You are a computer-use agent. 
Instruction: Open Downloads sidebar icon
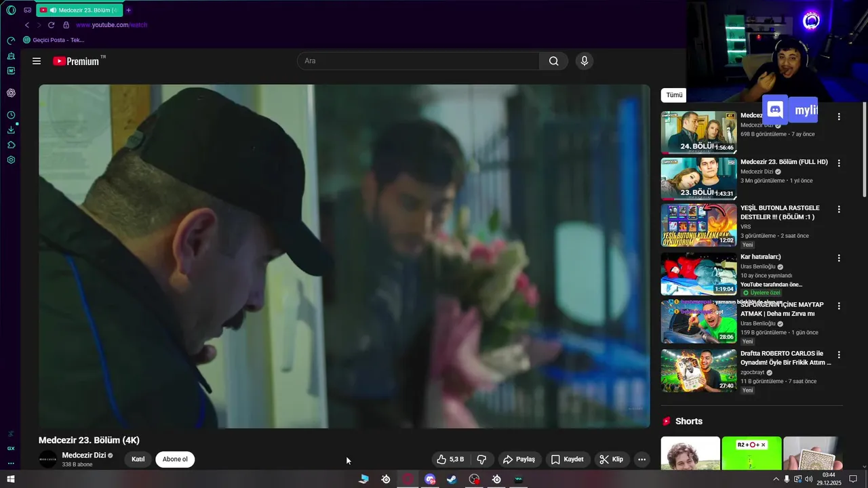tap(11, 130)
